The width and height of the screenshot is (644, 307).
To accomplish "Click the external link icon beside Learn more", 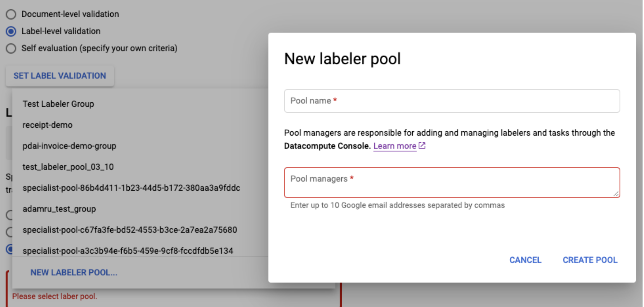I will click(422, 146).
